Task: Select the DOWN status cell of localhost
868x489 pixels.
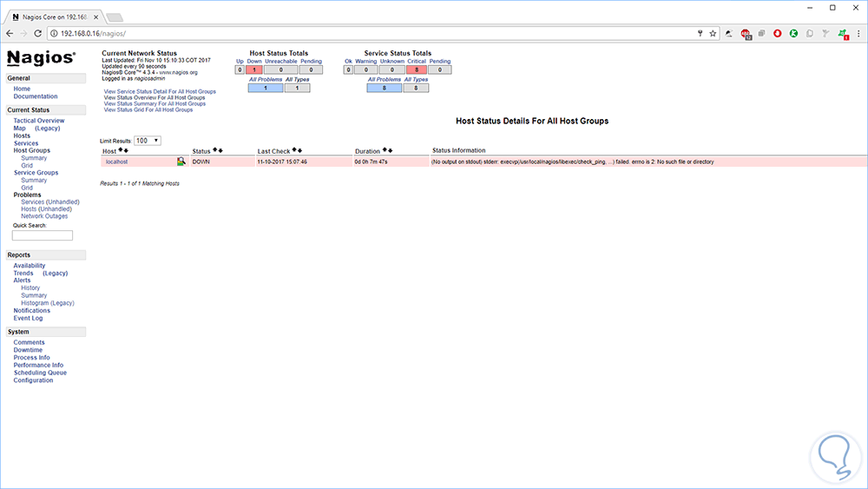Action: [222, 162]
